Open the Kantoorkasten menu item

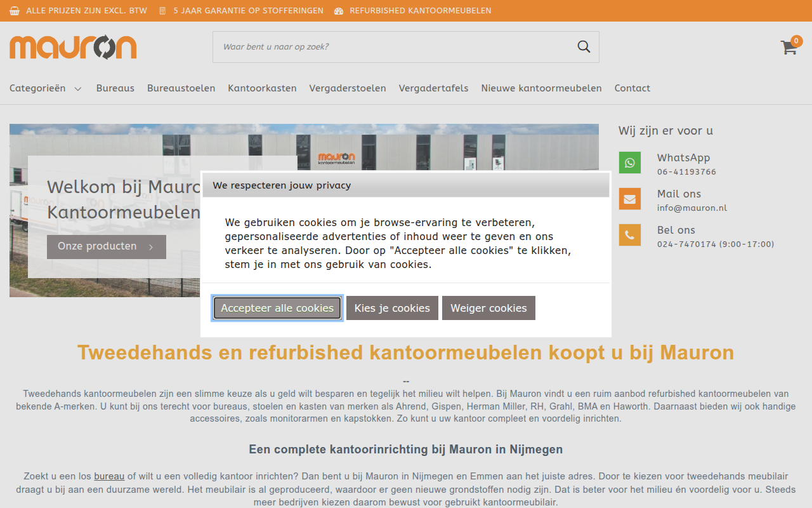coord(263,88)
